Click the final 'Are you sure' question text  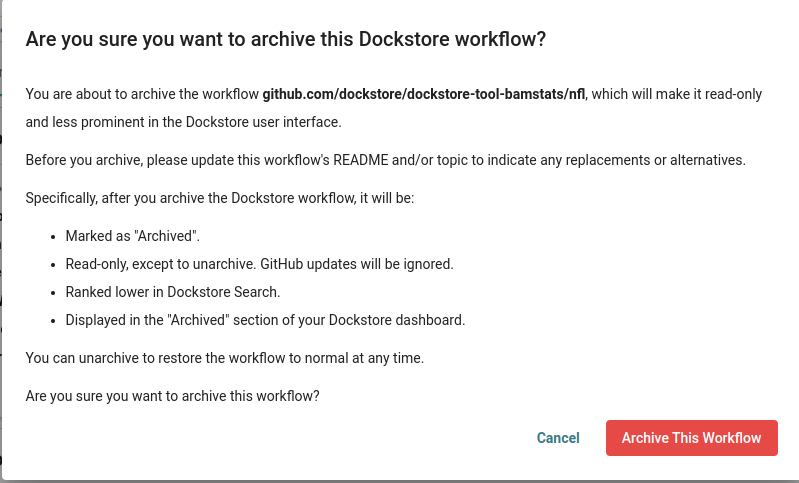tap(172, 396)
